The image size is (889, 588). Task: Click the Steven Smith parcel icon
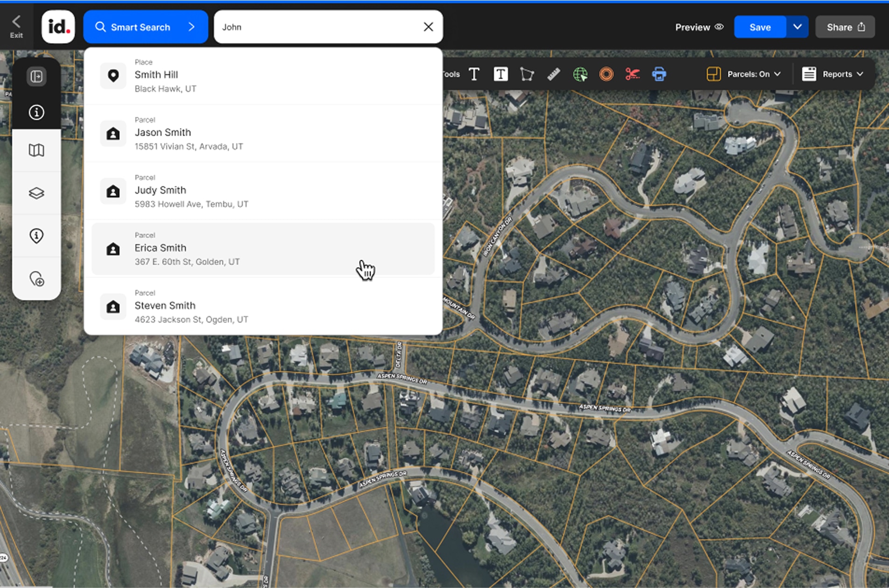(113, 306)
